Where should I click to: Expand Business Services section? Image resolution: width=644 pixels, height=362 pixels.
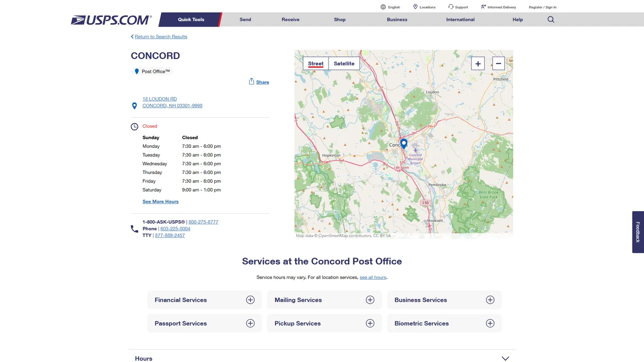pyautogui.click(x=444, y=300)
